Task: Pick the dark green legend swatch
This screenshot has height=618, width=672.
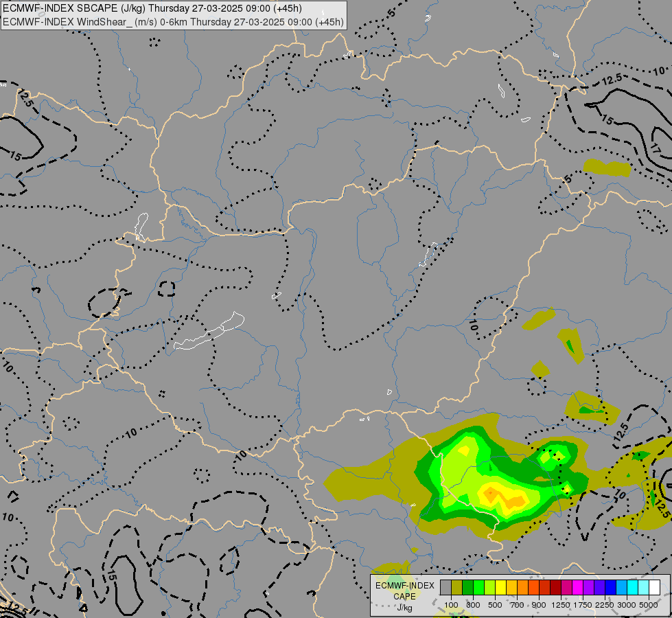Action: pos(467,588)
